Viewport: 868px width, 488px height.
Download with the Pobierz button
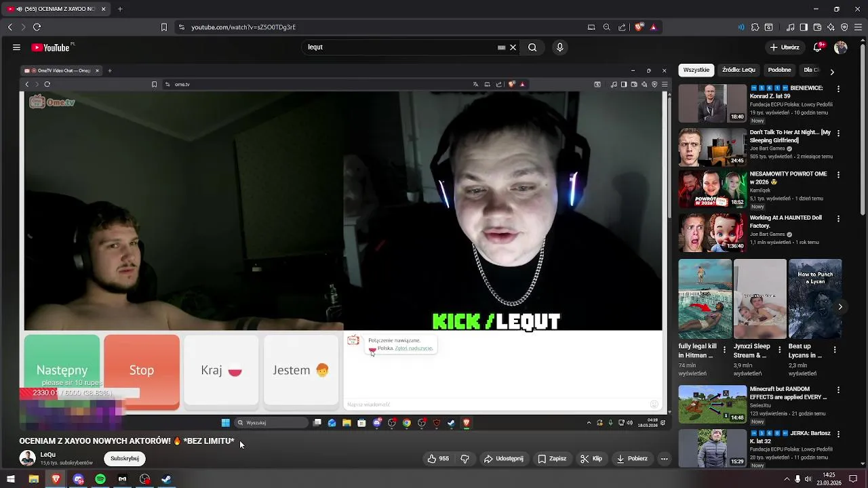coord(632,459)
